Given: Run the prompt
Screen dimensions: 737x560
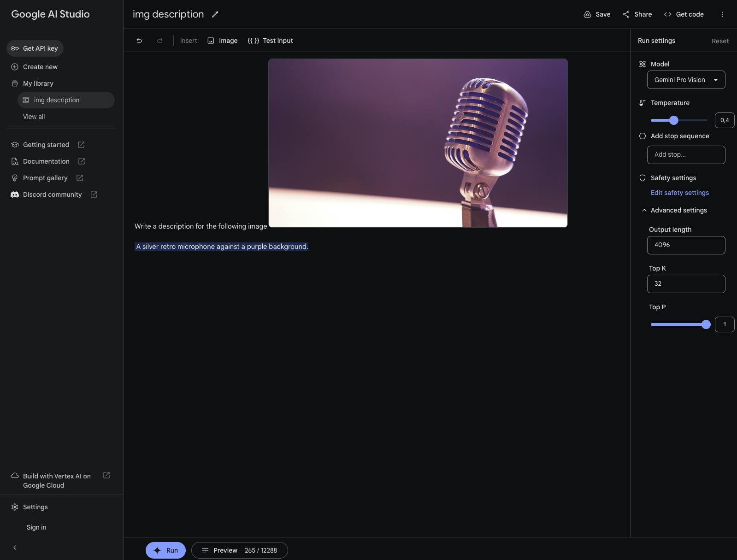Looking at the screenshot, I should pos(165,550).
